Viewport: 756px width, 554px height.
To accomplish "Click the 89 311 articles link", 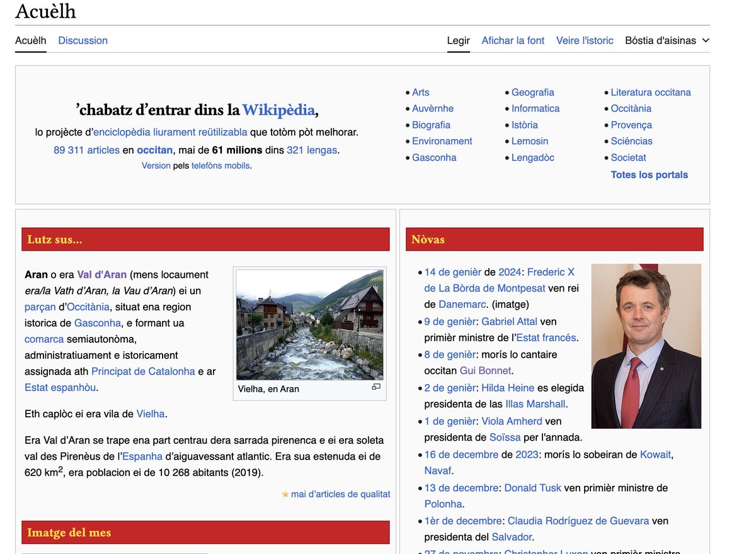I will coord(86,150).
